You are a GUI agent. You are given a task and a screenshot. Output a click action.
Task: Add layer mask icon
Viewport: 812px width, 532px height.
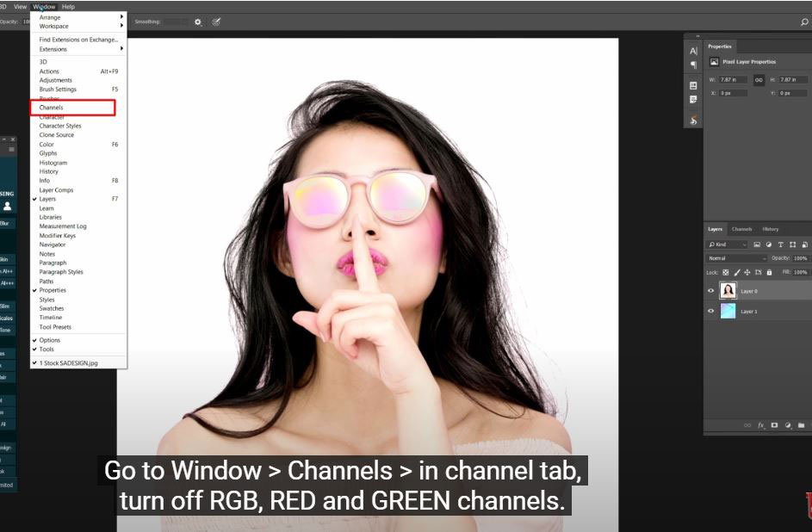point(774,425)
